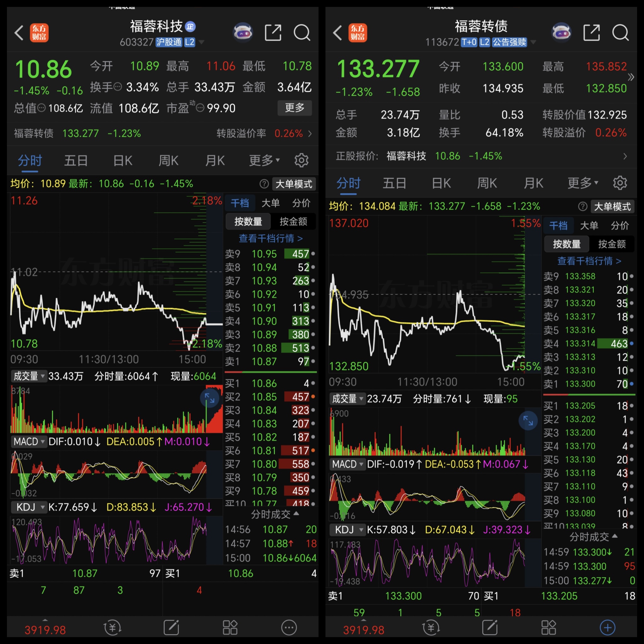This screenshot has height=644, width=644.
Task: Tap the plus add-watchlist icon at bottom right
Action: point(607,628)
